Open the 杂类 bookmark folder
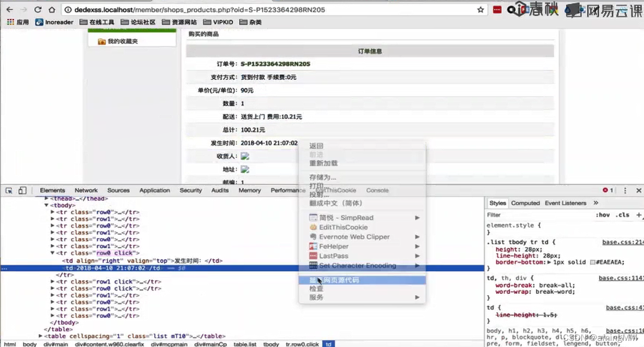 [x=250, y=22]
